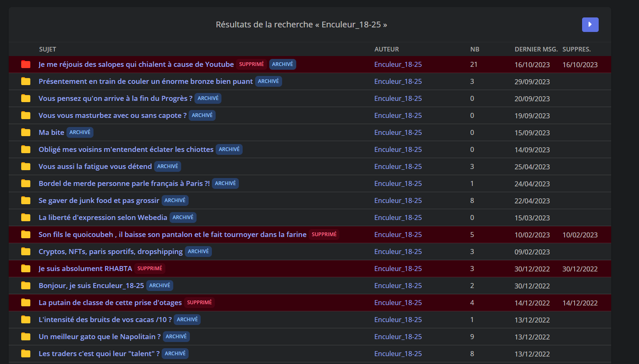The image size is (639, 364).
Task: Click the red folder icon in first row
Action: [x=26, y=64]
